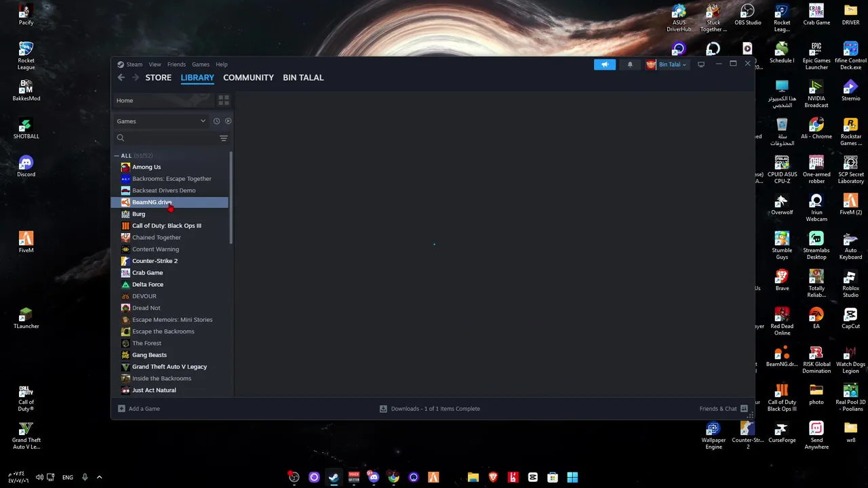Open the BIN TALAL profile tab

[x=303, y=78]
